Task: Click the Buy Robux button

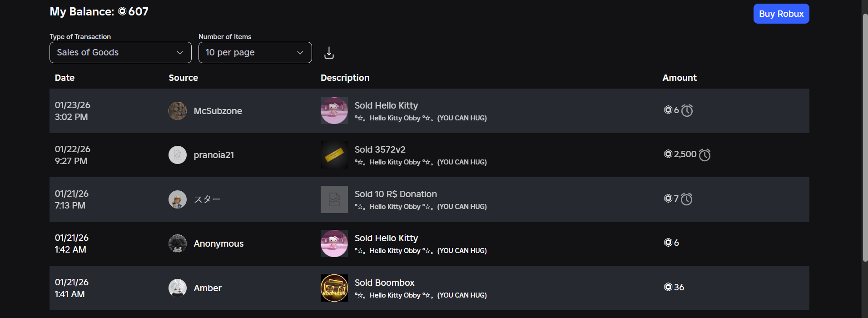Action: pyautogui.click(x=781, y=14)
